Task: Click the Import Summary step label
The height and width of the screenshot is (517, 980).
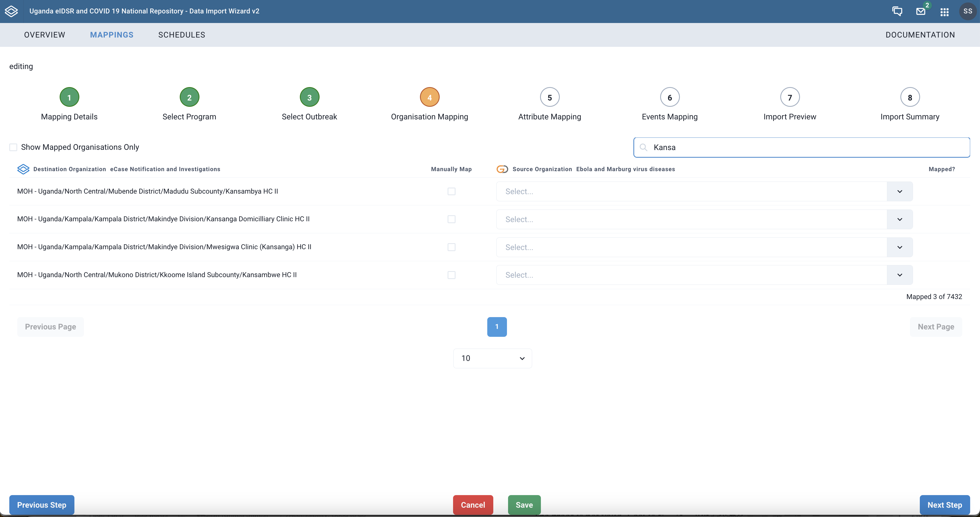Action: 910,116
